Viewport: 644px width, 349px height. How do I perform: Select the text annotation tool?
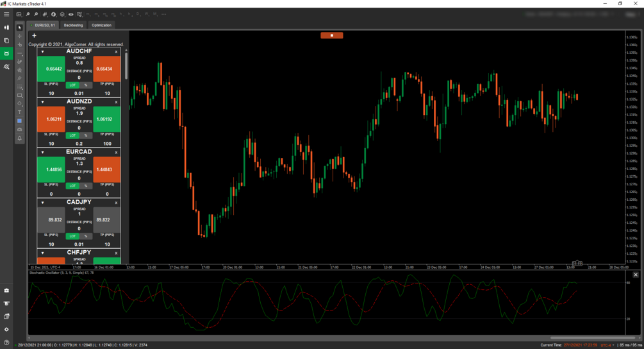[19, 112]
